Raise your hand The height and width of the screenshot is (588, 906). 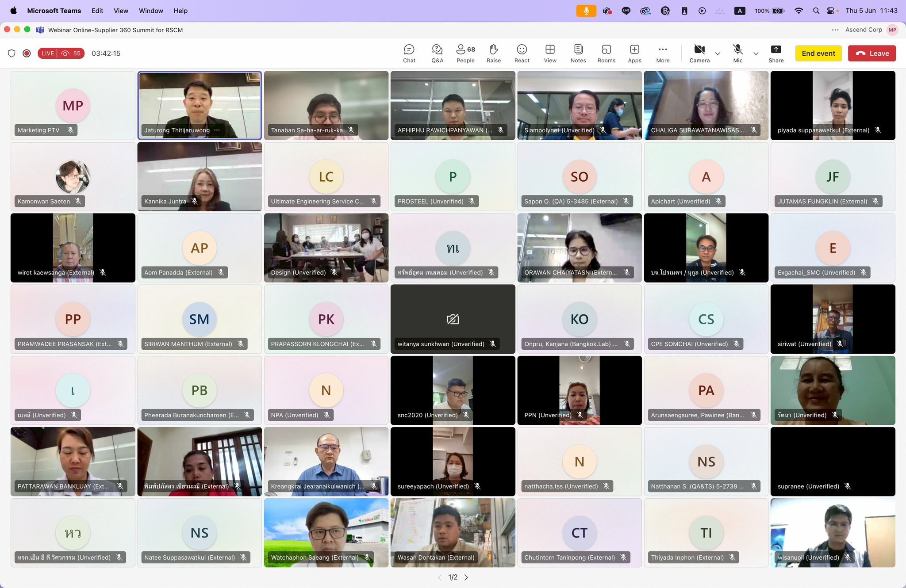click(x=494, y=53)
